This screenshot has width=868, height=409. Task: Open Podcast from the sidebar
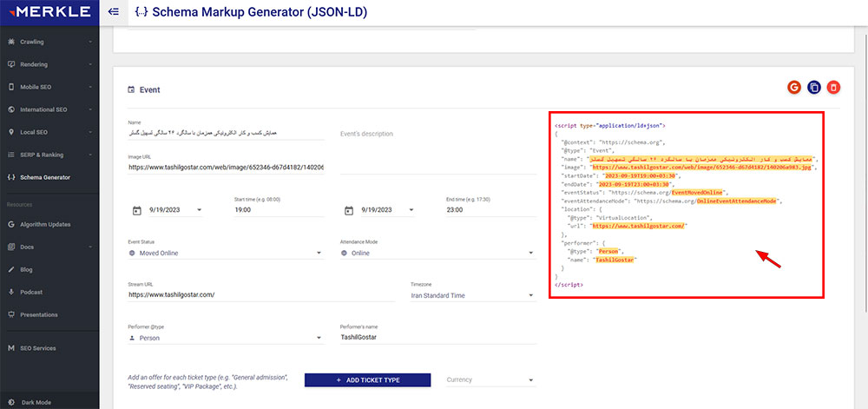point(49,292)
